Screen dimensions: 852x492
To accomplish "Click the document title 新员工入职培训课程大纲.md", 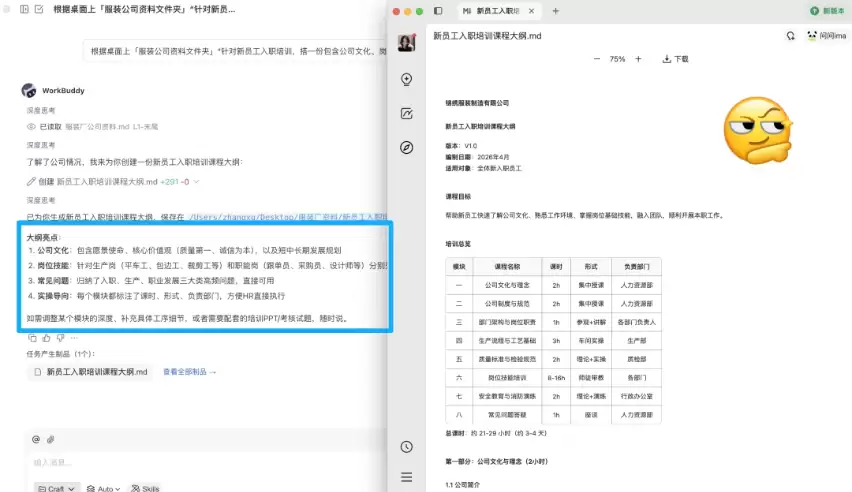I will pyautogui.click(x=487, y=36).
